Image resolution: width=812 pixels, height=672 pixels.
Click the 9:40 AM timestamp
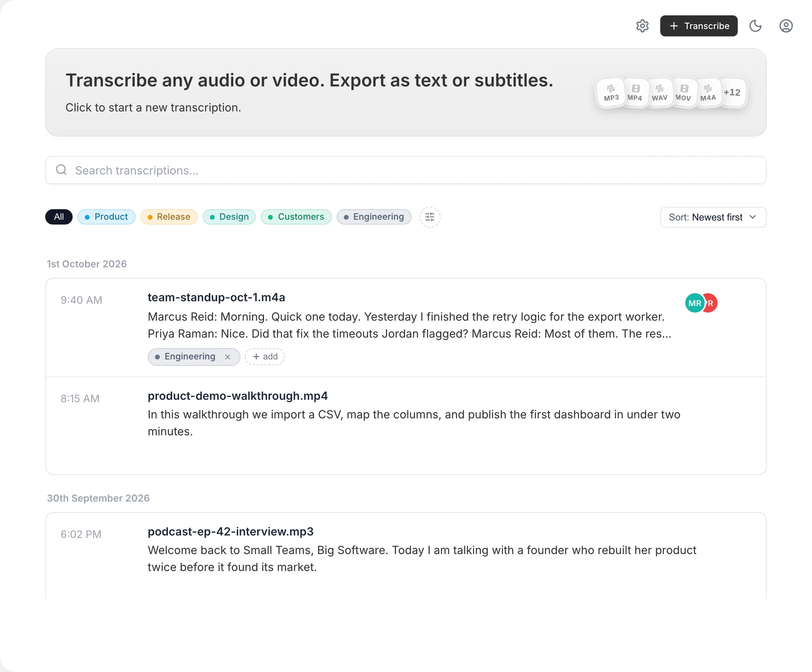click(x=82, y=300)
